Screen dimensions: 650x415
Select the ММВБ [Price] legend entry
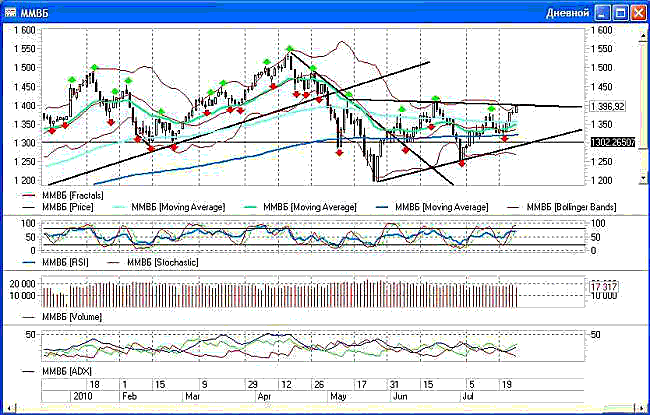58,206
